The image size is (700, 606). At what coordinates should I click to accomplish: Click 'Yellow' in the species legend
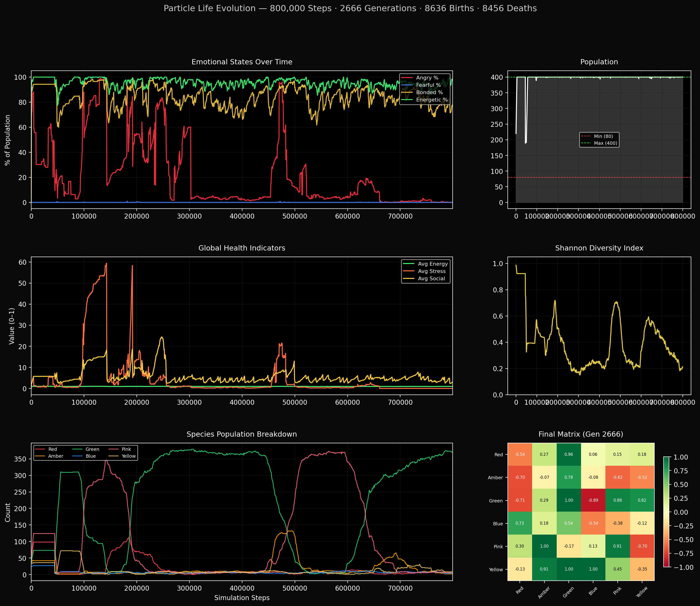122,456
